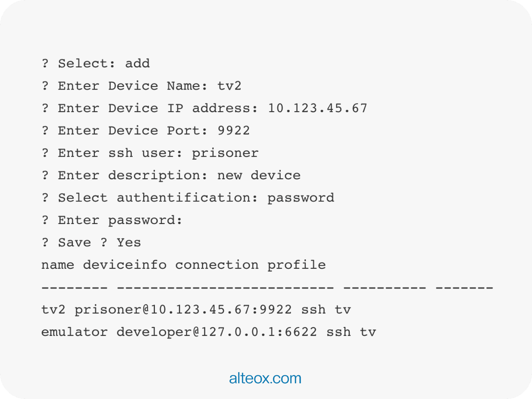Viewport: 532px width, 399px height.
Task: Click the 'deviceinfo' column header
Action: (x=125, y=265)
